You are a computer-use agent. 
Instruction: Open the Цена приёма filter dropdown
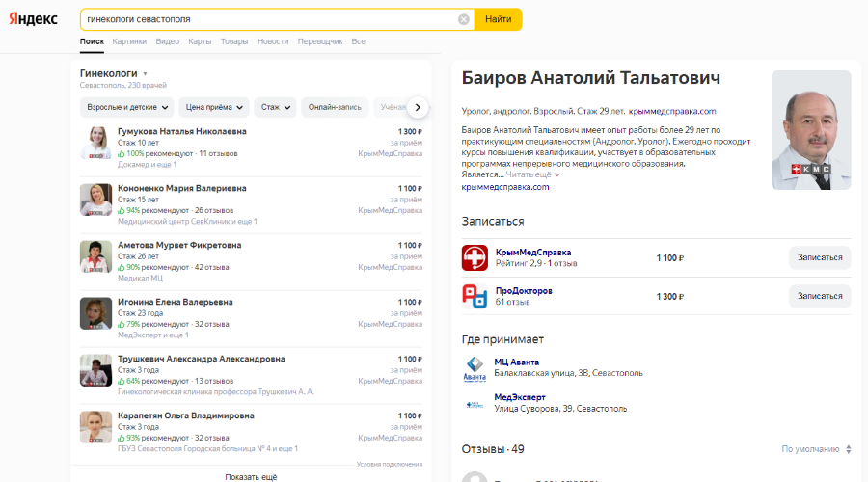click(214, 107)
